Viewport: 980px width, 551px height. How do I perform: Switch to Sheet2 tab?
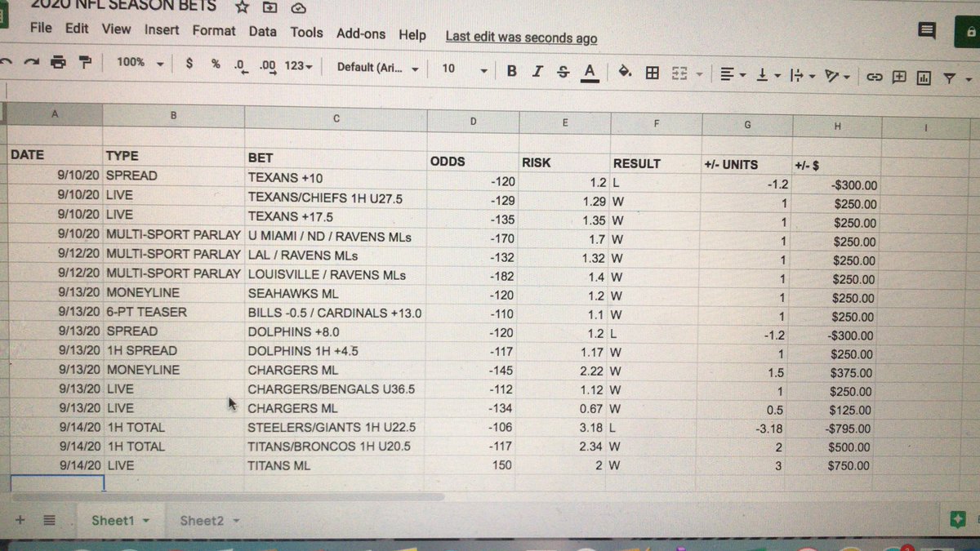(x=202, y=520)
